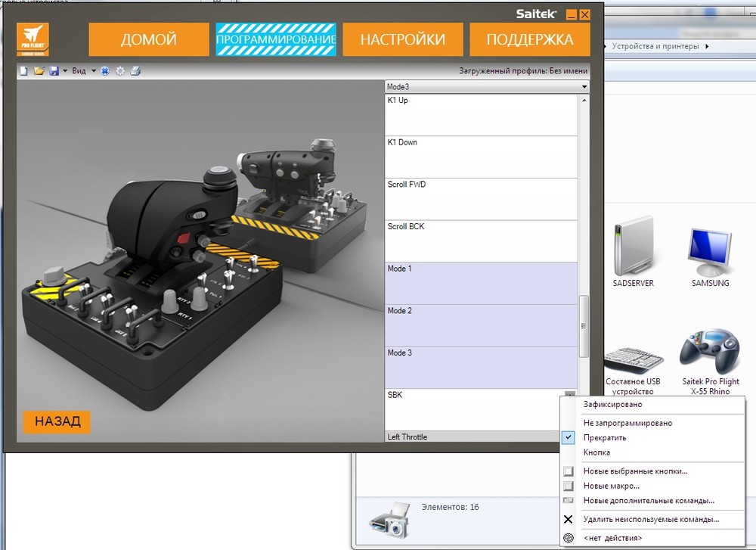Screen dimensions: 756x550
Task: Select Удалить неиспользуемые команды... menu entry
Action: (652, 520)
